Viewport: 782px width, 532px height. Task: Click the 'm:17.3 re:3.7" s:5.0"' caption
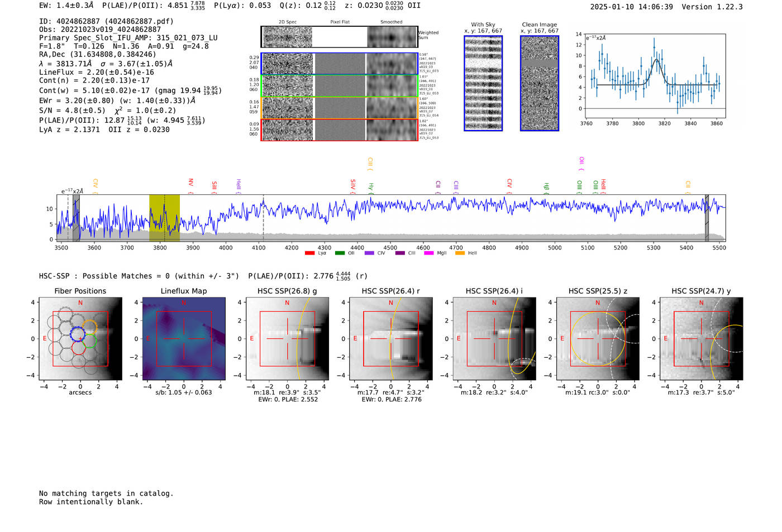(x=702, y=392)
